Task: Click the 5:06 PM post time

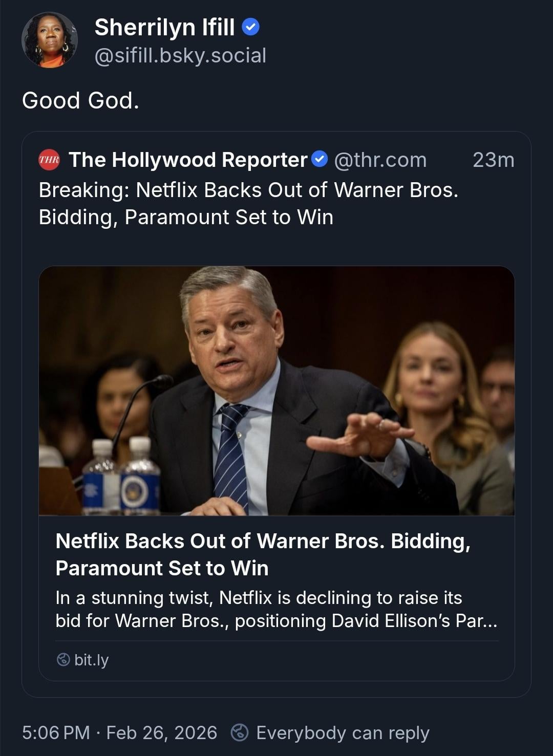Action: pos(56,732)
